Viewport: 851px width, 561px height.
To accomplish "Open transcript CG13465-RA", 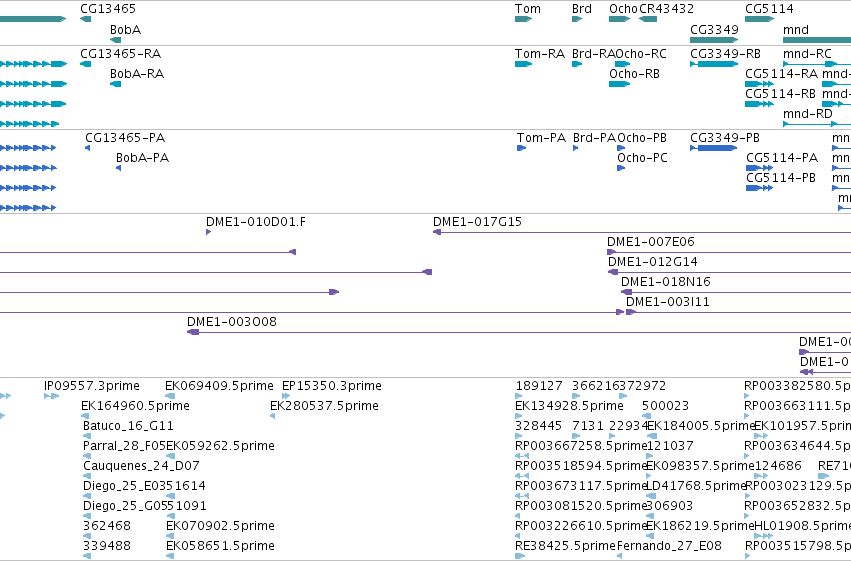I will pos(120,54).
